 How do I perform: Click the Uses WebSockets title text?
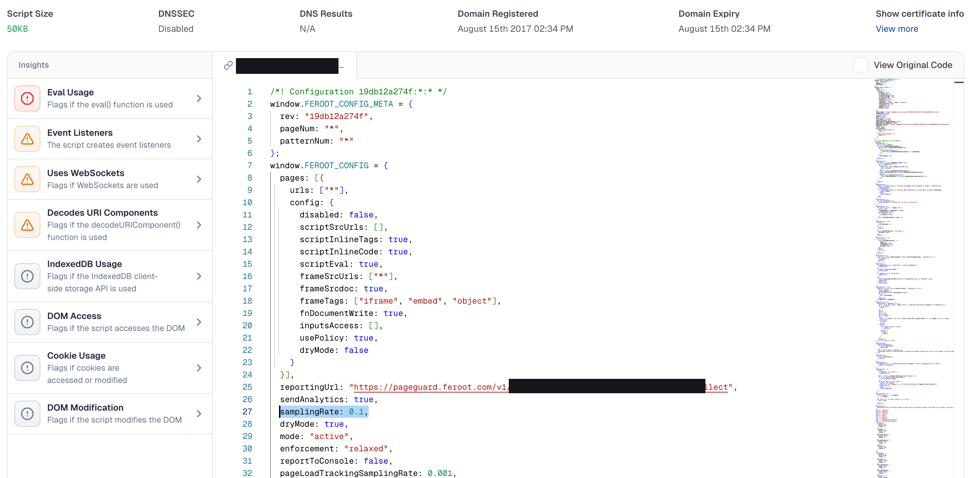(85, 173)
